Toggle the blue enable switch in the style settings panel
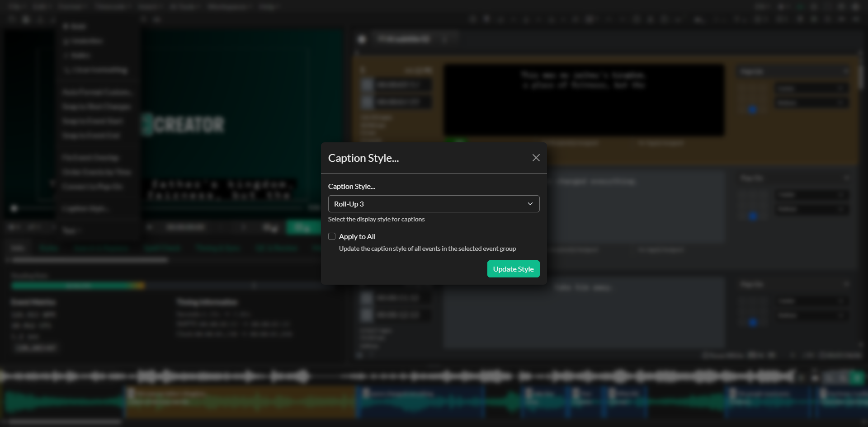868x427 pixels. point(752,110)
